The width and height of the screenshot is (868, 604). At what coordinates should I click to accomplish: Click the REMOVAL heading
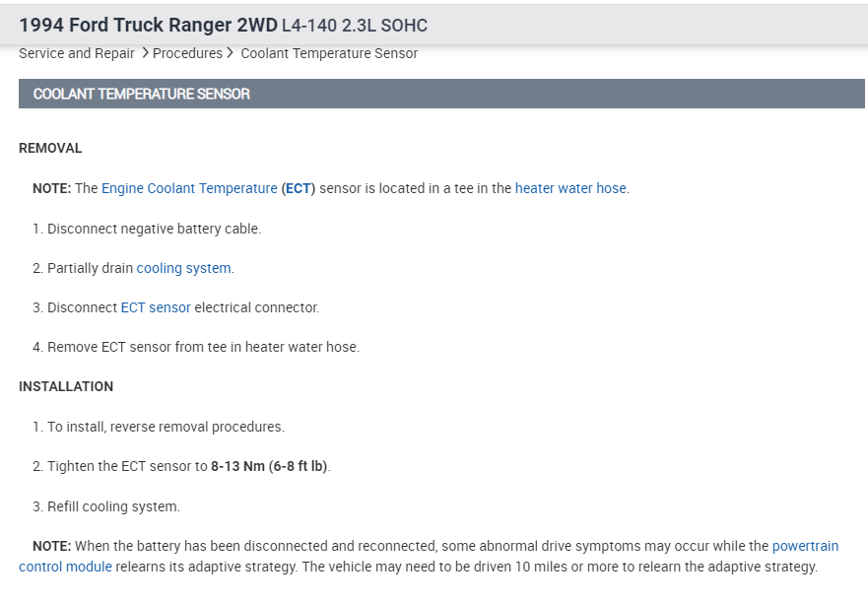[50, 148]
